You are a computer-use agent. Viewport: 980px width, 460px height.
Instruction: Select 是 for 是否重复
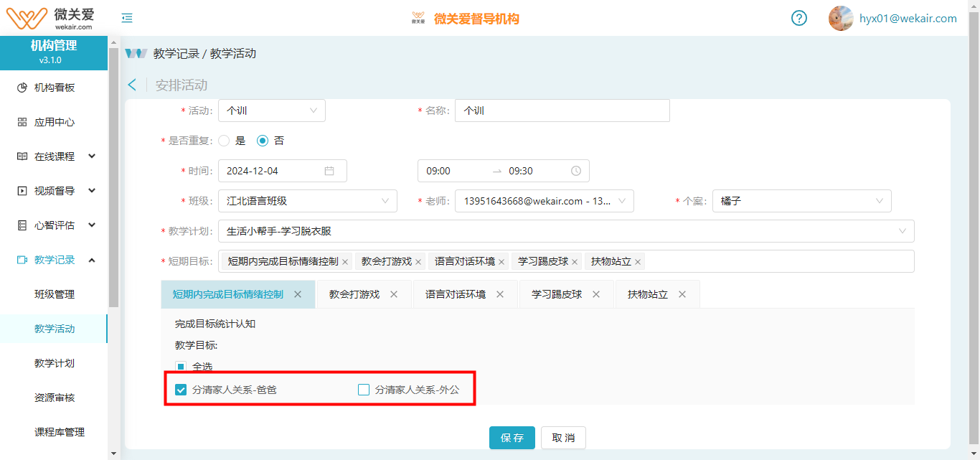point(224,141)
